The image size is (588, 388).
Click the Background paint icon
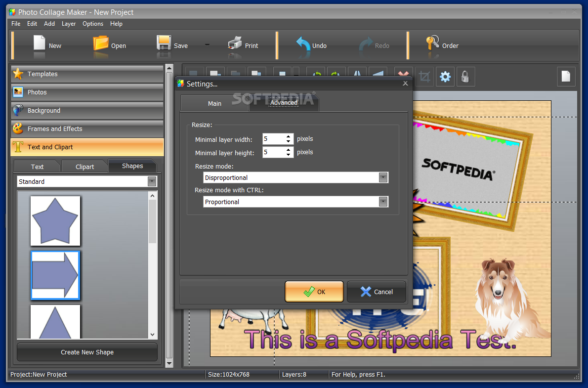18,110
